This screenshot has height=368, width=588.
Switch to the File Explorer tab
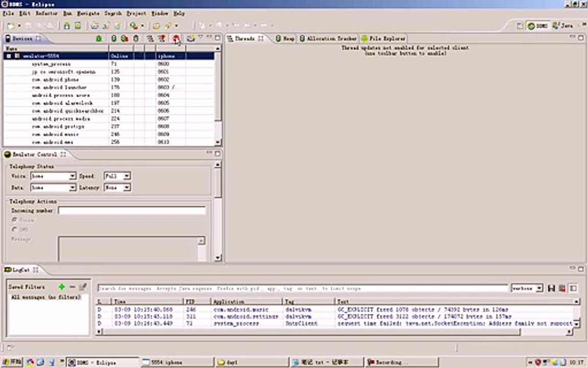(383, 38)
